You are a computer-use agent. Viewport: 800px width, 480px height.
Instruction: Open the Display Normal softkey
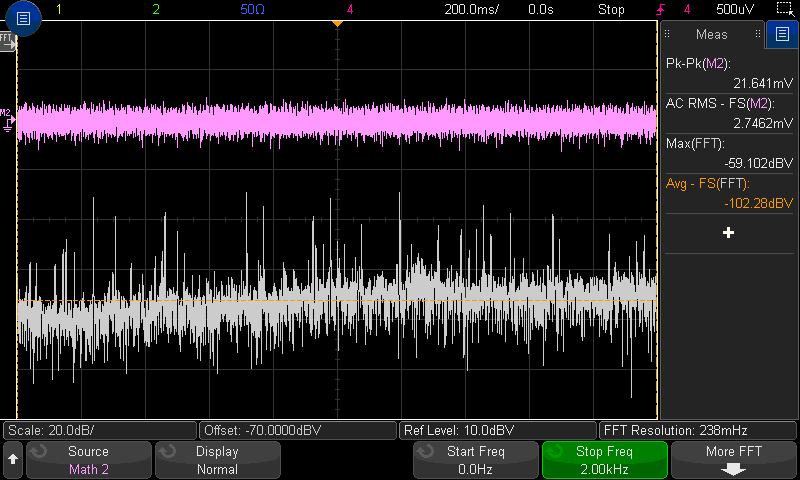point(218,460)
